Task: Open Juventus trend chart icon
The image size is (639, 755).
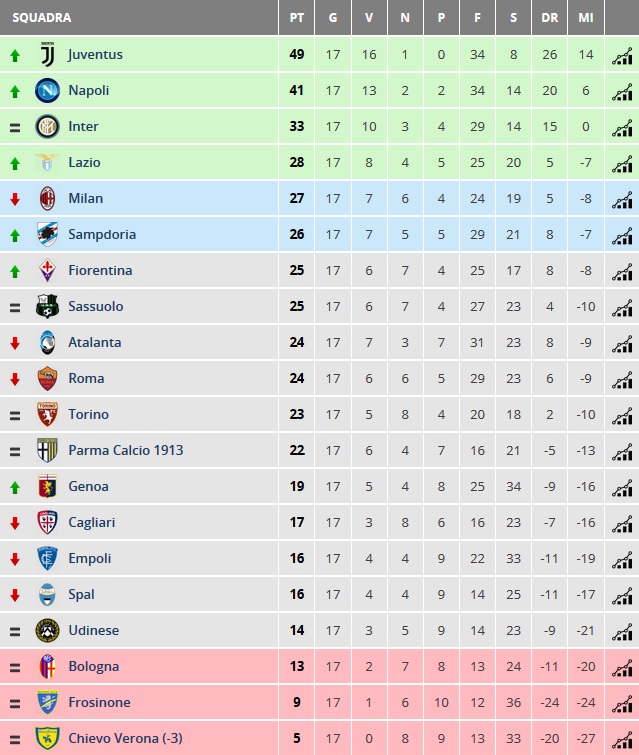Action: (622, 56)
